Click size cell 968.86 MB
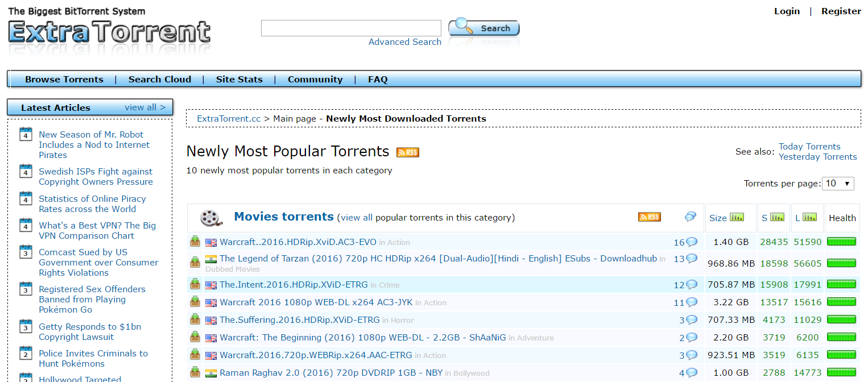 pos(731,264)
